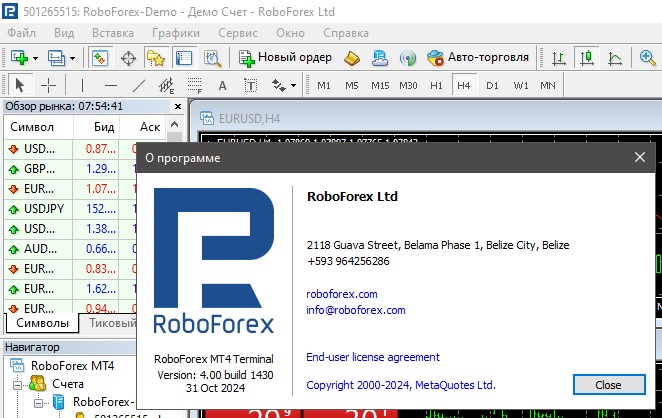The image size is (662, 418).
Task: Select the active H4 timeframe button
Action: (x=464, y=86)
